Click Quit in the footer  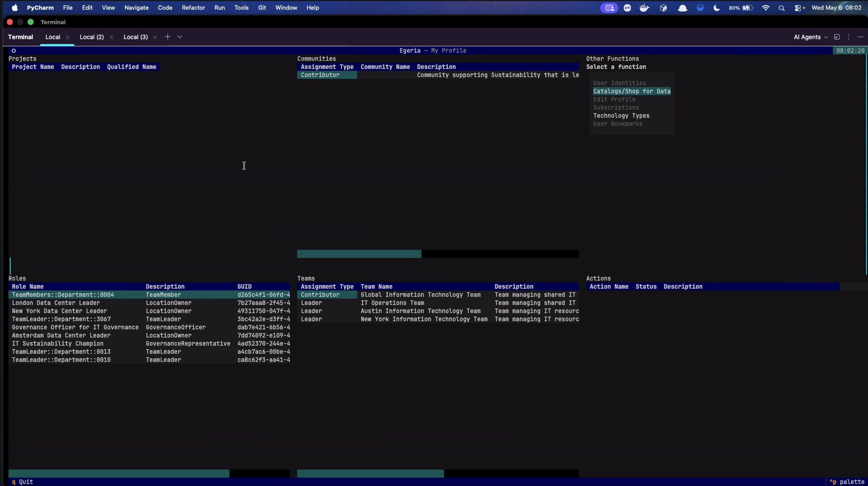tap(23, 482)
